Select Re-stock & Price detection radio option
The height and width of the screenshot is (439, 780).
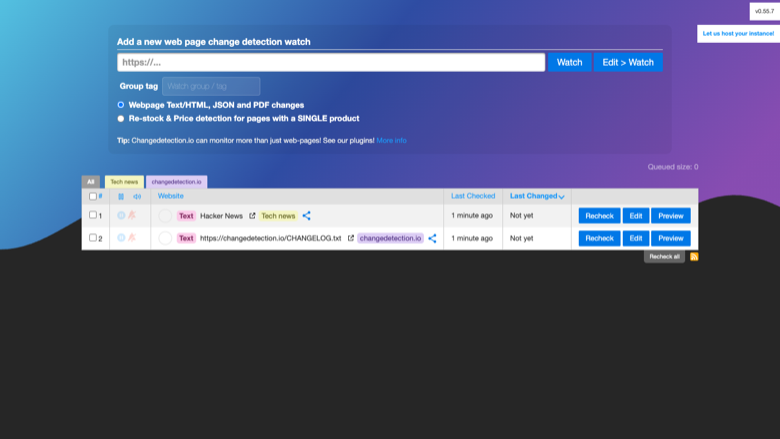tap(120, 118)
